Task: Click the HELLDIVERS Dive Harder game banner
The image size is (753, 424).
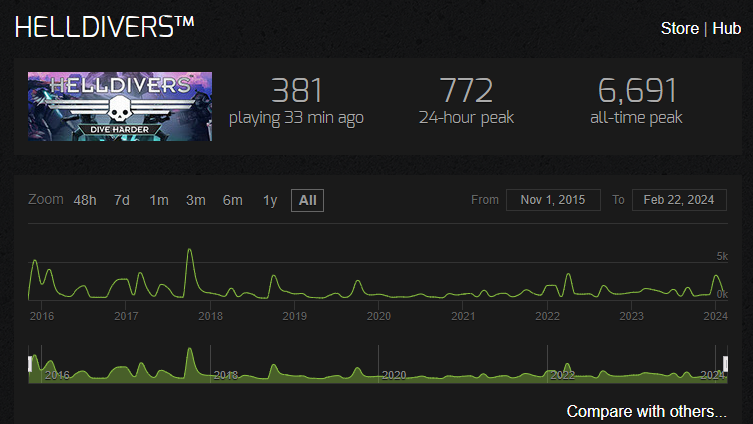Action: point(120,106)
